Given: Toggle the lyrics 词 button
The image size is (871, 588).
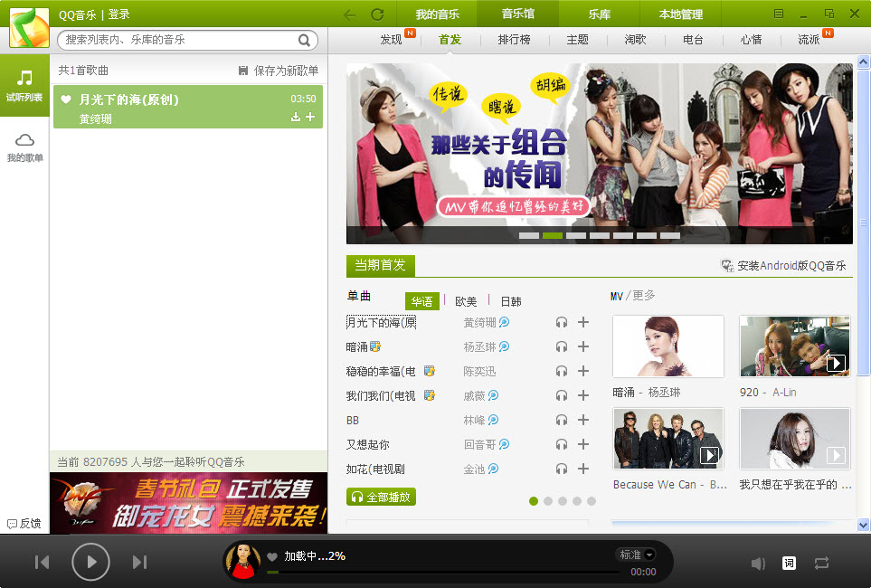Looking at the screenshot, I should 789,563.
